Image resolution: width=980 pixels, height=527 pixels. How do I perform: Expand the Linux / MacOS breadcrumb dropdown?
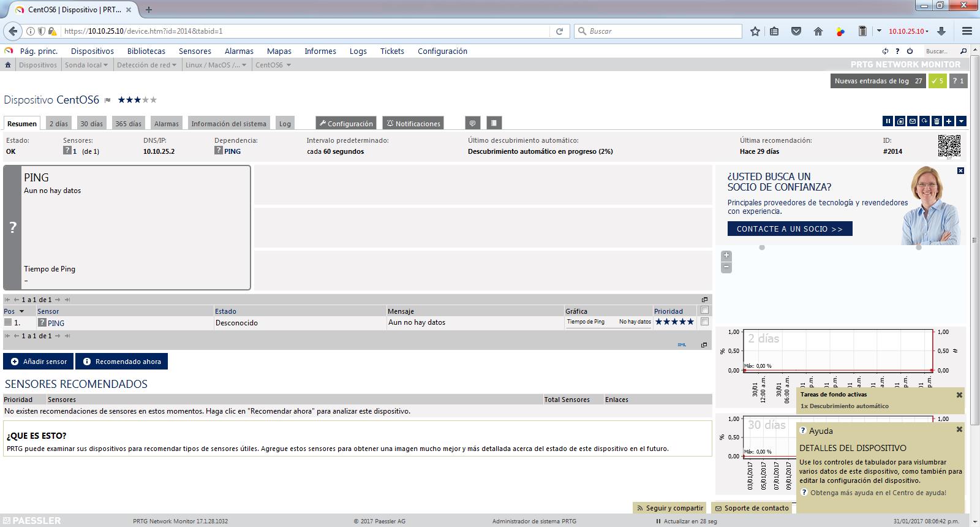tap(244, 65)
